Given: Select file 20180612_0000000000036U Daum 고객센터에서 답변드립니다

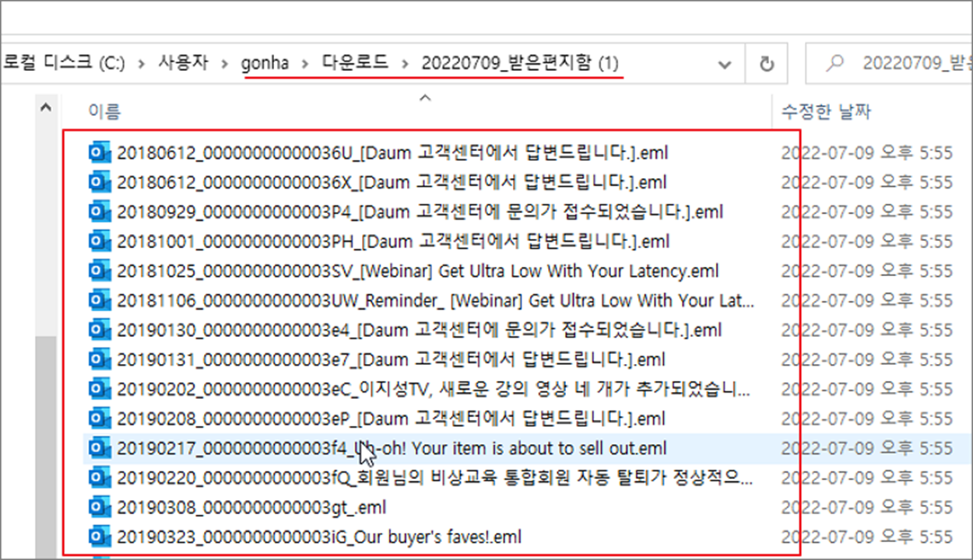Looking at the screenshot, I should (392, 152).
